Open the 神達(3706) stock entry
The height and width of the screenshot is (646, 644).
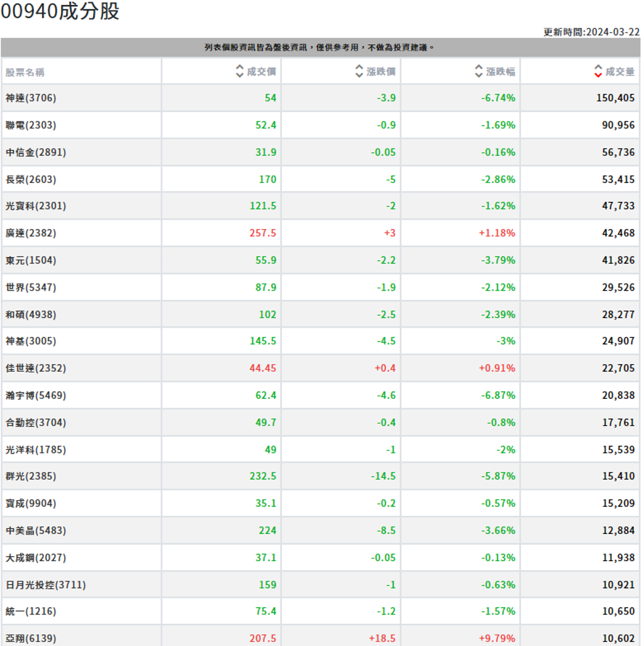[26, 97]
